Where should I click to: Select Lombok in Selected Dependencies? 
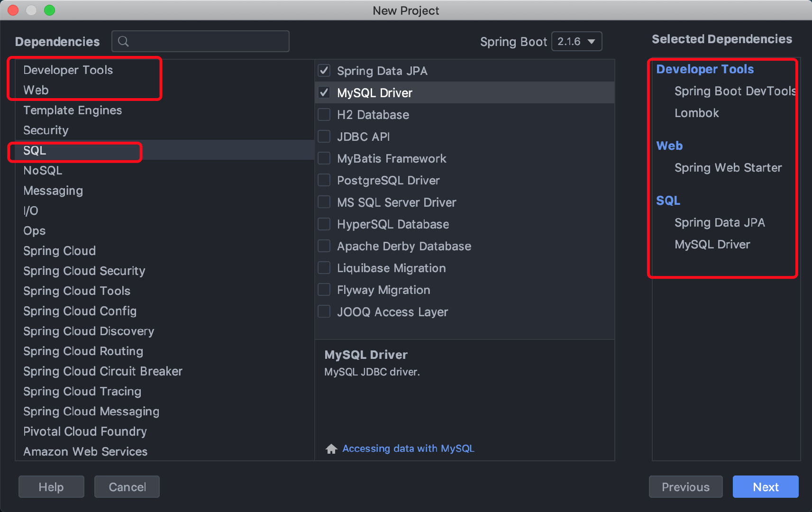pyautogui.click(x=696, y=113)
